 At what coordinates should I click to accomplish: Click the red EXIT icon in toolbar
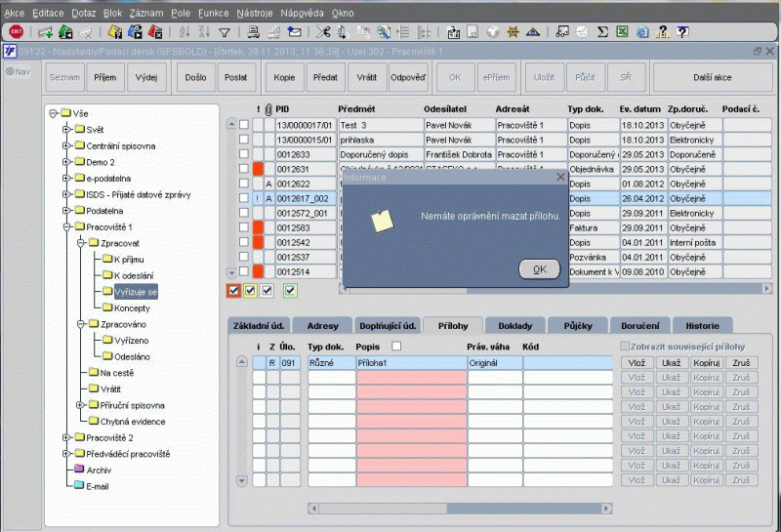click(16, 31)
